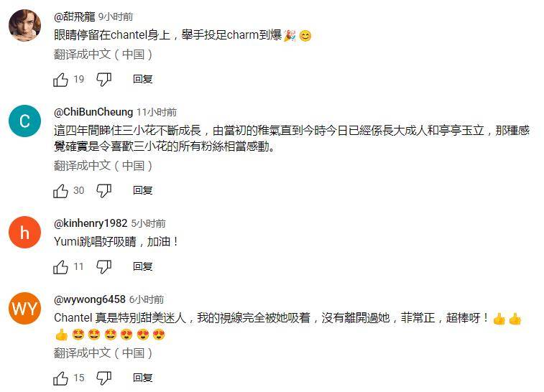Open the WY avatar of wywong6458
Image resolution: width=544 pixels, height=392 pixels.
(24, 308)
